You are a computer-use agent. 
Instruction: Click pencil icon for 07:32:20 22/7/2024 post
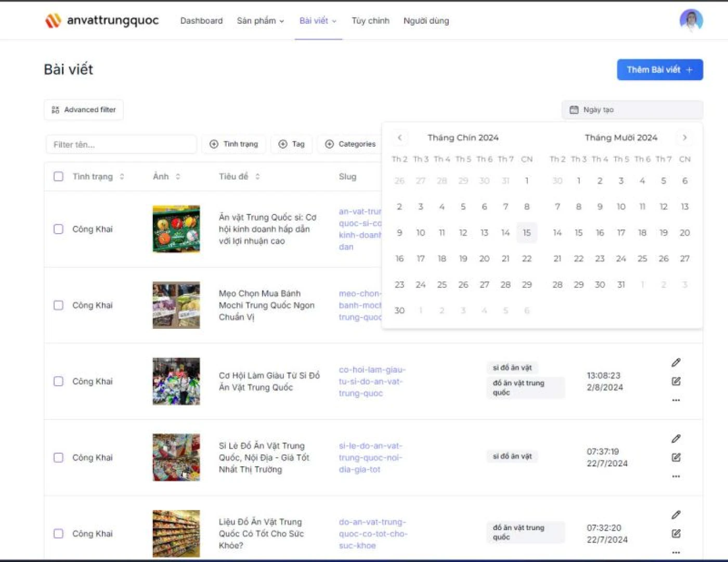tap(676, 515)
